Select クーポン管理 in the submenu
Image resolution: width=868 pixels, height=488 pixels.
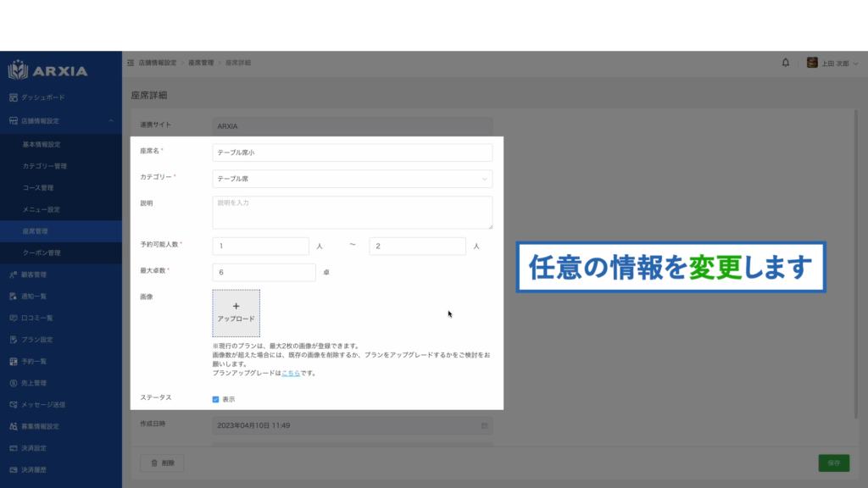coord(42,252)
